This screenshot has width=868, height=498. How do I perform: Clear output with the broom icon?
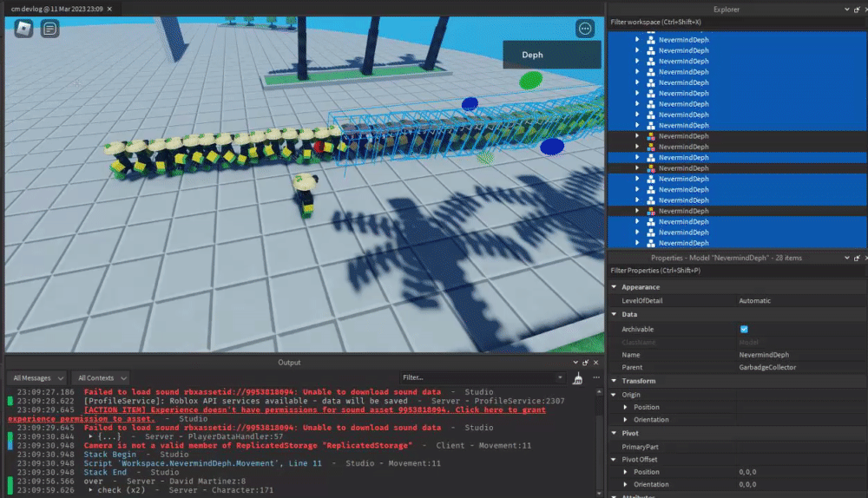pos(578,378)
